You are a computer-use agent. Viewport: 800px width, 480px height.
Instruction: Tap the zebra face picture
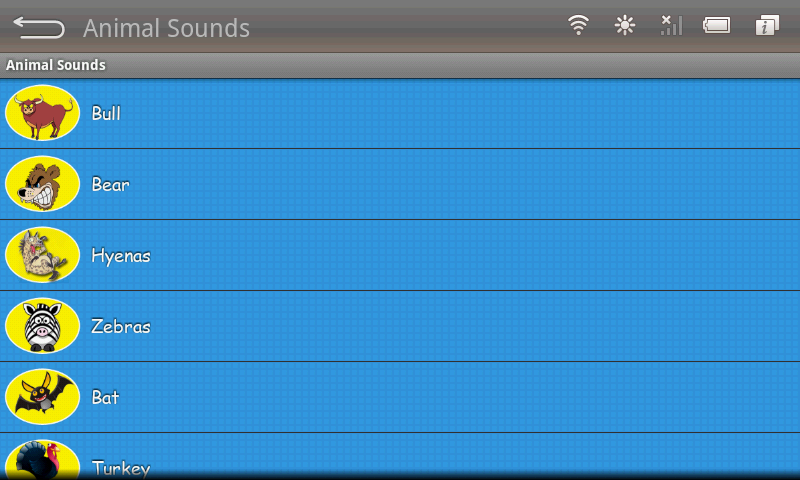(42, 325)
